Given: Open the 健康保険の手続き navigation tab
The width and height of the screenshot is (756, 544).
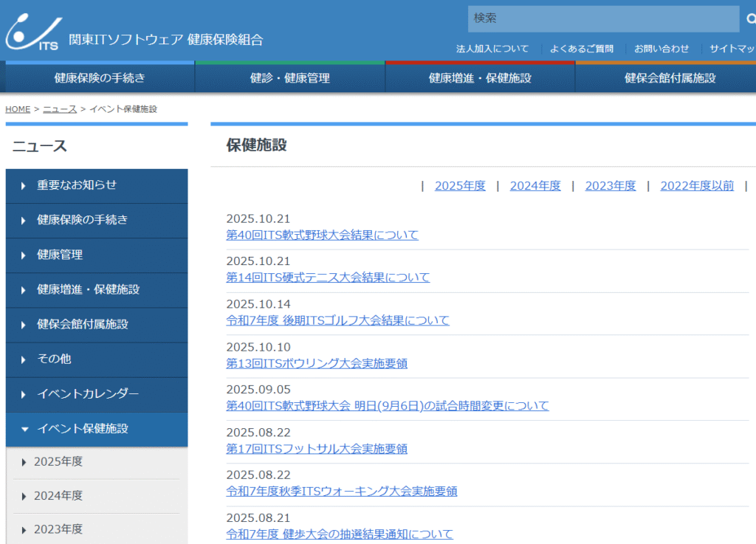Looking at the screenshot, I should click(100, 78).
